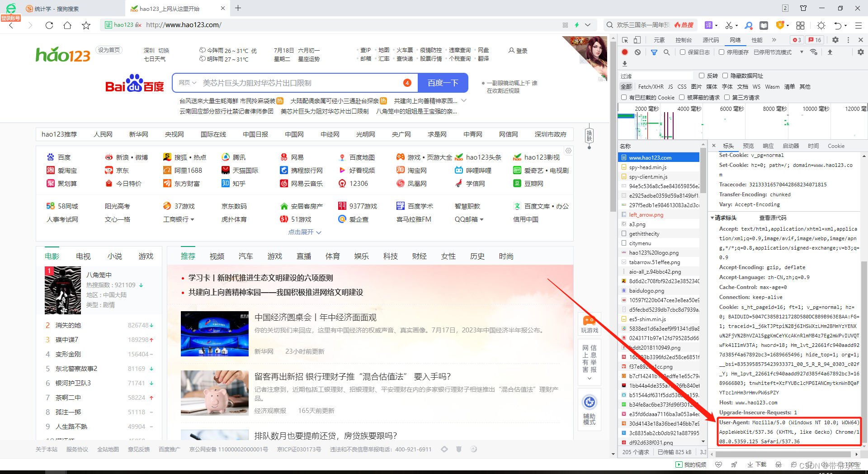Screen dimensions: 868x474
Task: Check the 停用缓存 option
Action: click(x=722, y=52)
